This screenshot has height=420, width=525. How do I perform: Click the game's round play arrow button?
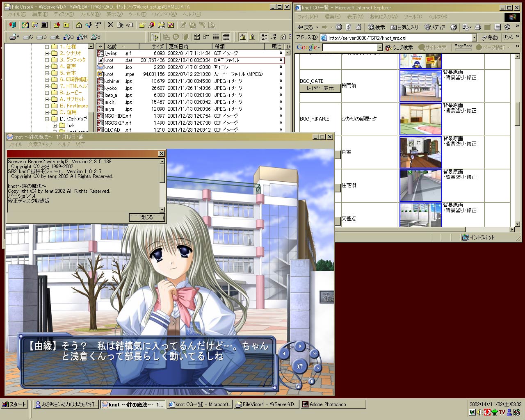(300, 347)
